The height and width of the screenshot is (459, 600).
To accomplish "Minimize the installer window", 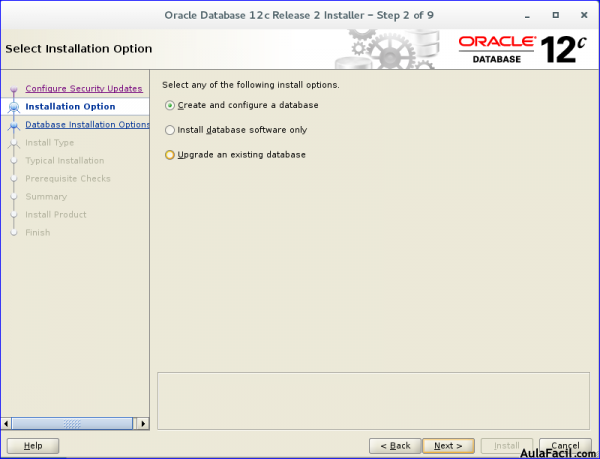I will (x=527, y=15).
